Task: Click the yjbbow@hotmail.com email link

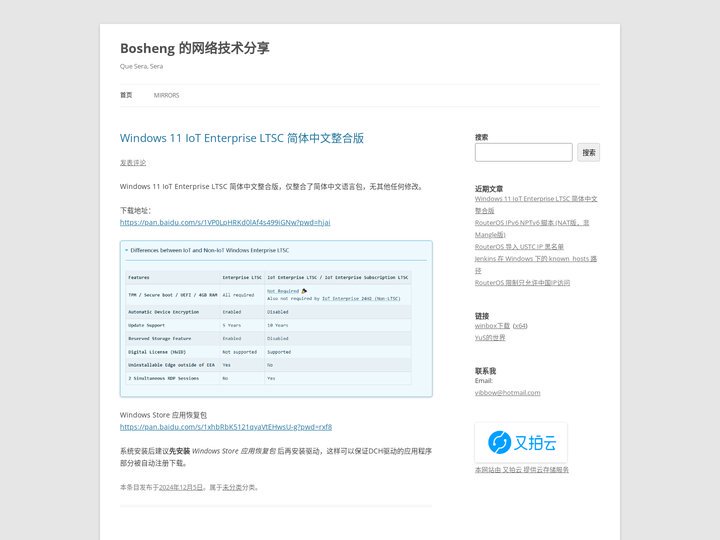Action: 507,393
